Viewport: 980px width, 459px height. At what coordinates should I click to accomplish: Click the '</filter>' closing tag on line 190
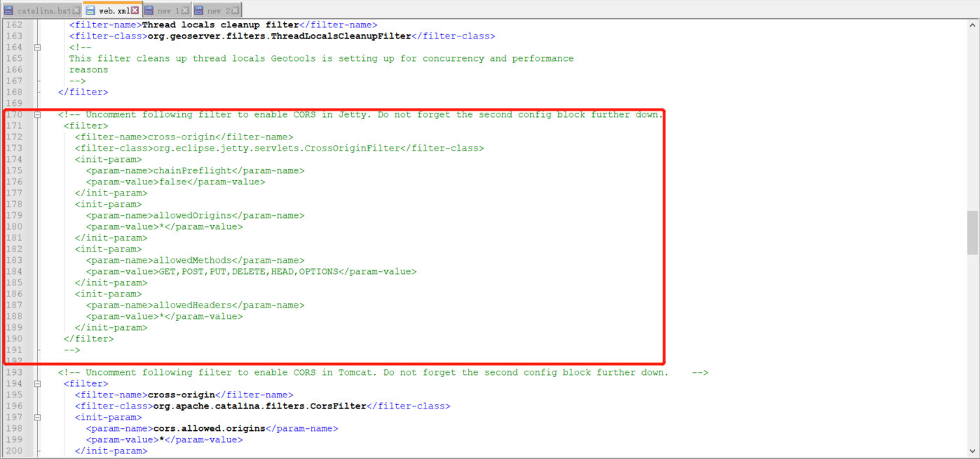88,339
